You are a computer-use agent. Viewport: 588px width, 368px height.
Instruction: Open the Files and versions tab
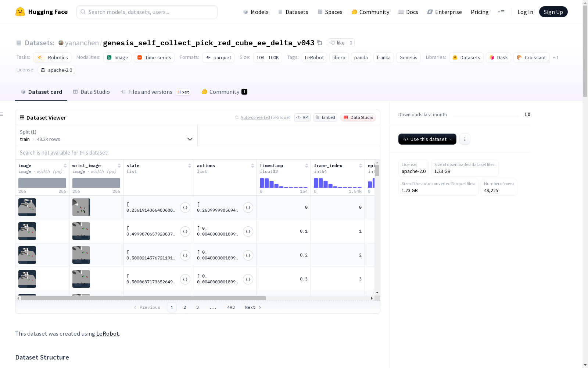click(x=156, y=92)
